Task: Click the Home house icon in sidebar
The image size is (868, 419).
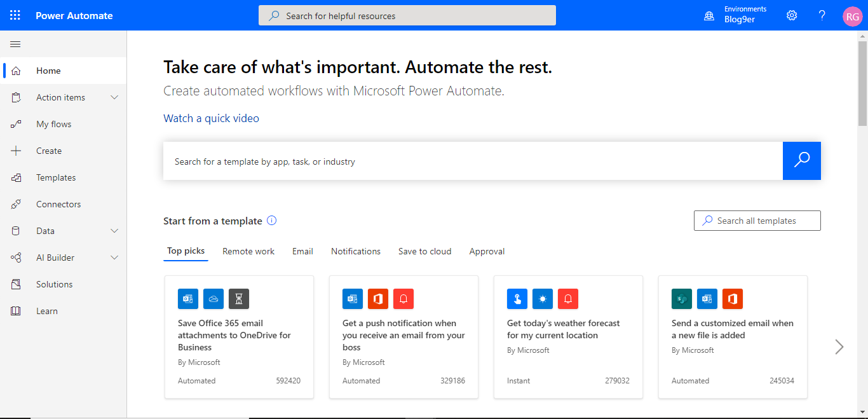Action: pyautogui.click(x=17, y=71)
